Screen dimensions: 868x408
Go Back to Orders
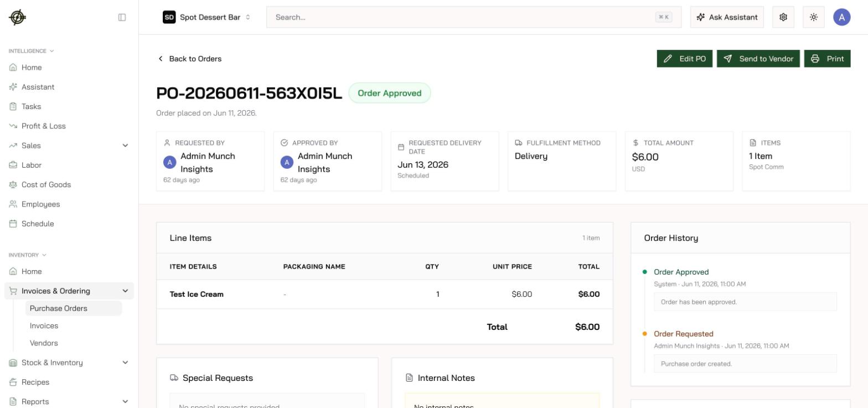click(x=189, y=59)
